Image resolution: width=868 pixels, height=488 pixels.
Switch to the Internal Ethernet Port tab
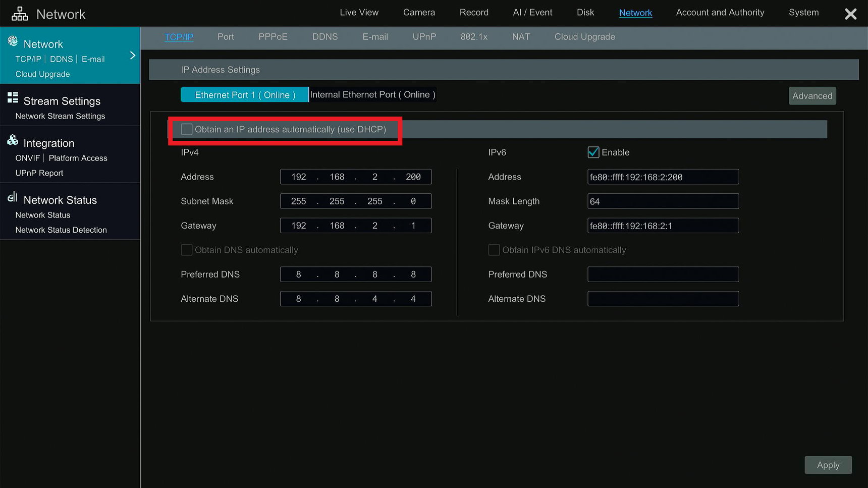click(372, 94)
